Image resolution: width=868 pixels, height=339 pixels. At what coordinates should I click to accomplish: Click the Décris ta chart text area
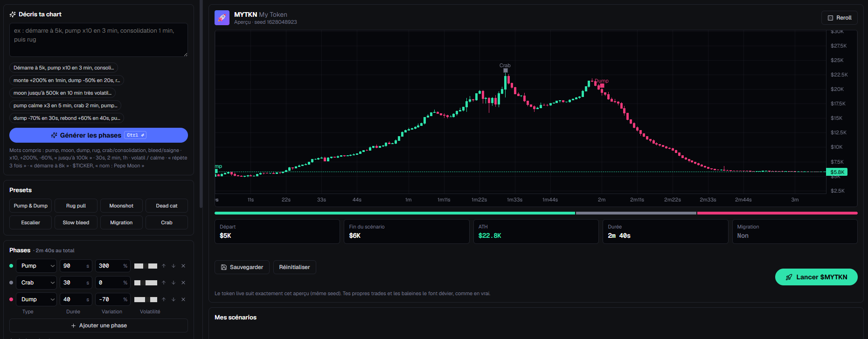coord(98,40)
